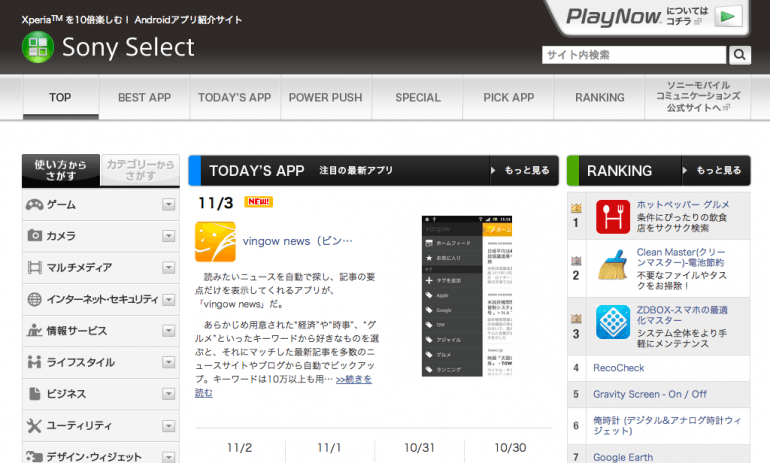Open ソニーモバイルコミュニケーションズ 公式サイトへ link
The image size is (770, 463).
tap(698, 97)
